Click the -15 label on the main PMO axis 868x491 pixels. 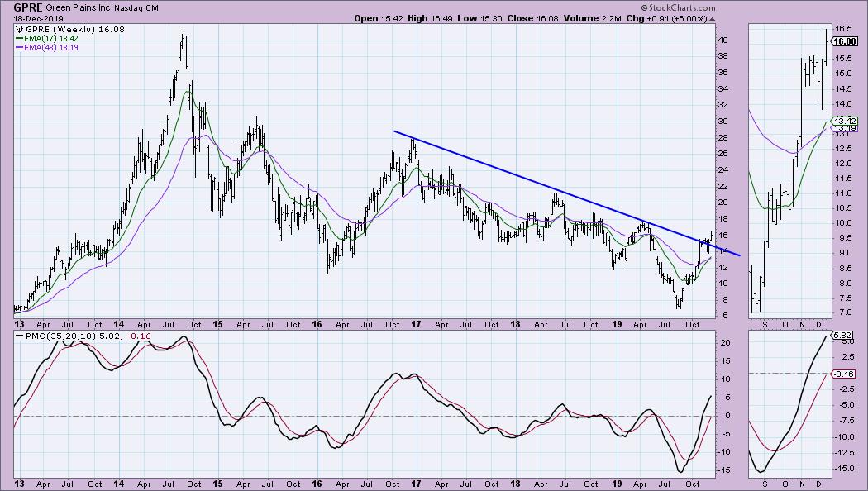724,470
